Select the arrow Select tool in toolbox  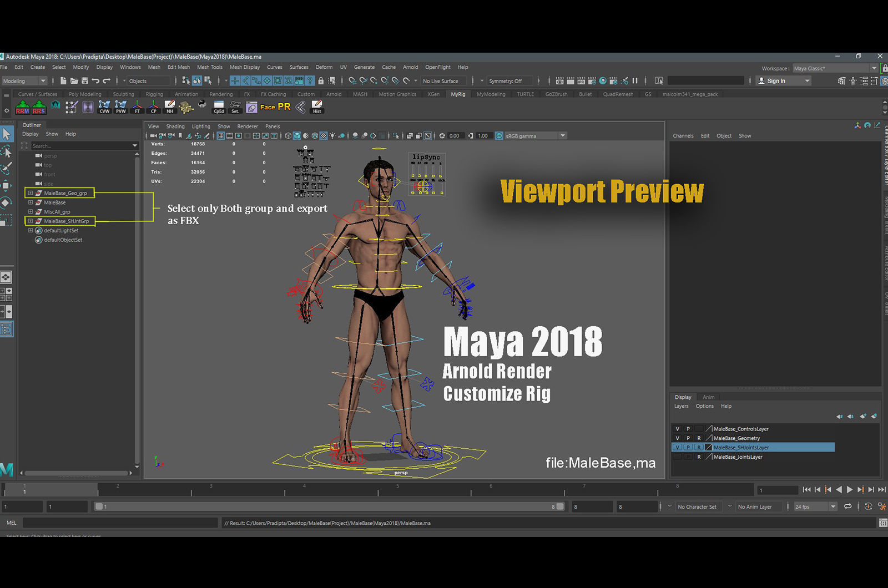coord(7,134)
